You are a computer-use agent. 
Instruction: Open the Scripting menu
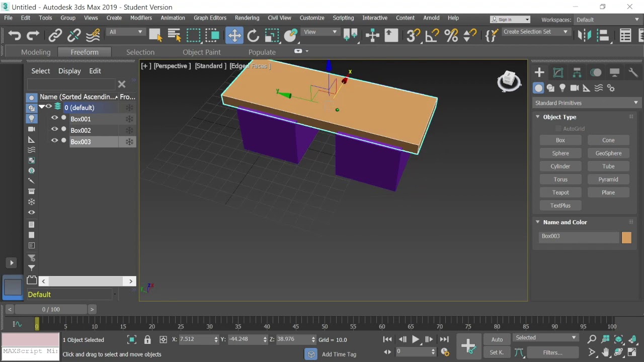343,18
